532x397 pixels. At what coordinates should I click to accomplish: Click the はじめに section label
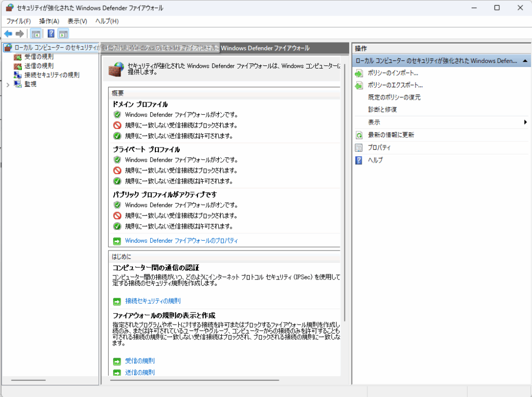click(x=122, y=257)
